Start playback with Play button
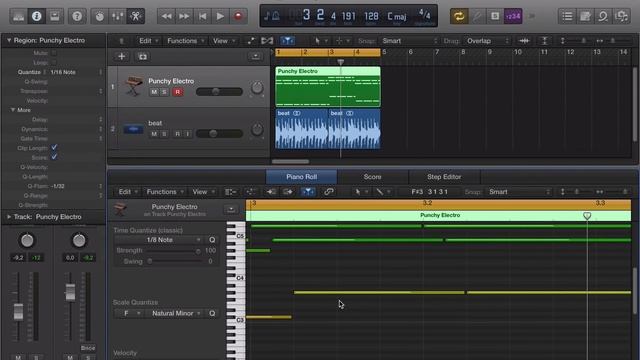Screen dimensions: 640x360 [220, 16]
